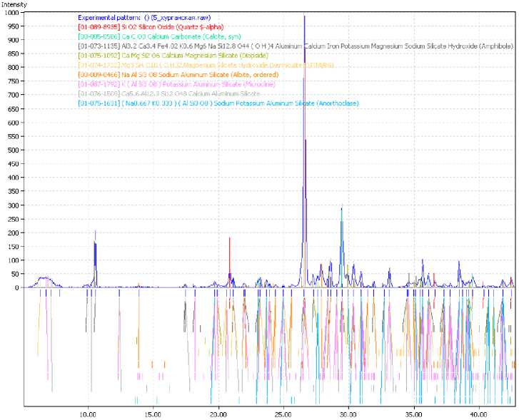Click the 900 intensity tick label
The width and height of the screenshot is (519, 420).
[x=14, y=40]
